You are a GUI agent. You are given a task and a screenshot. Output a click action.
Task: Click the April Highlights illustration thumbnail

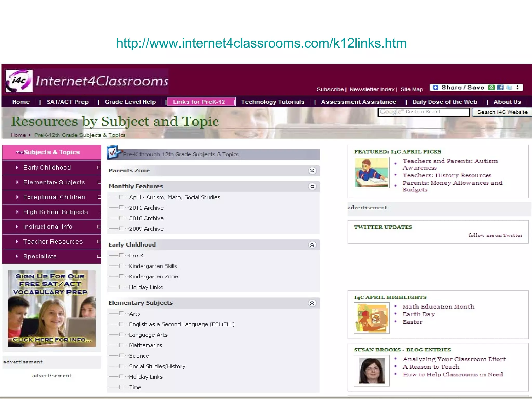click(x=371, y=318)
